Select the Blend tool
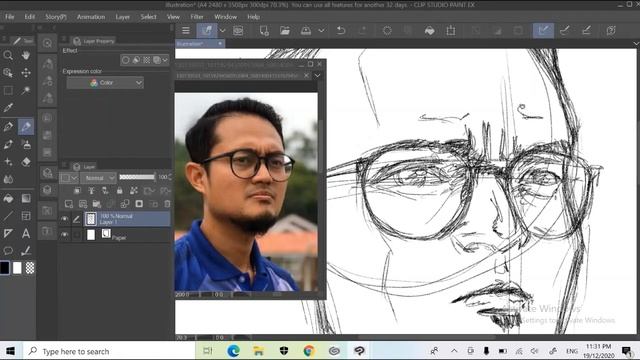640x360 pixels. (x=8, y=180)
